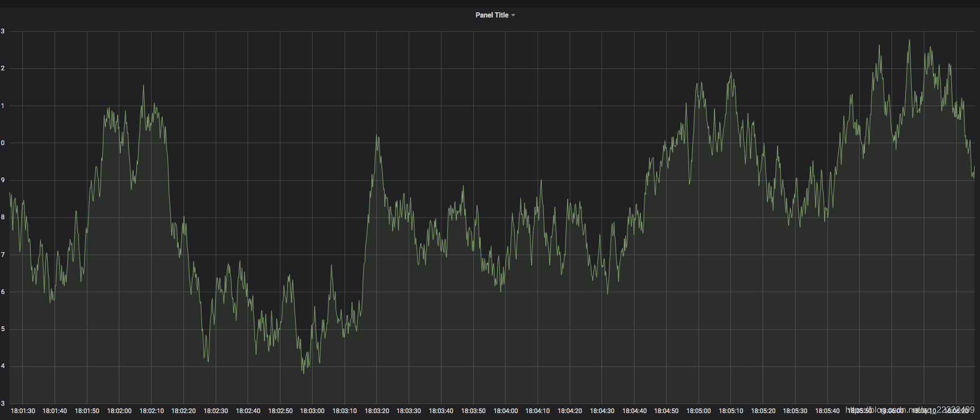Click the 18:04:30 time axis label
The image size is (980, 420).
pyautogui.click(x=602, y=411)
